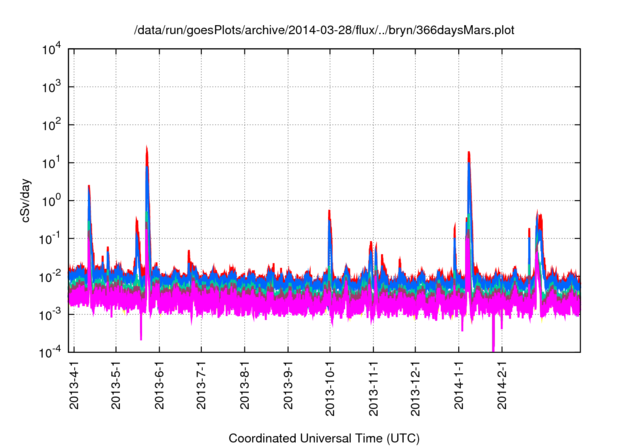Select the 2013-9-1 date tick label

[289, 384]
